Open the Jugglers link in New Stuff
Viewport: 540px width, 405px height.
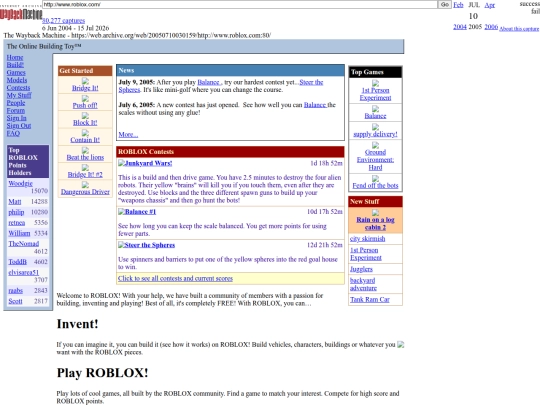point(361,269)
